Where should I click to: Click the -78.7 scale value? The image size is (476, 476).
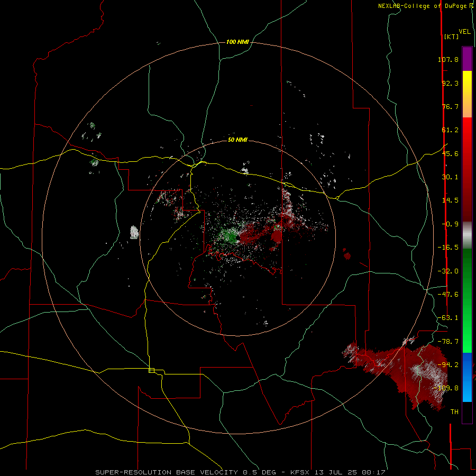448,342
